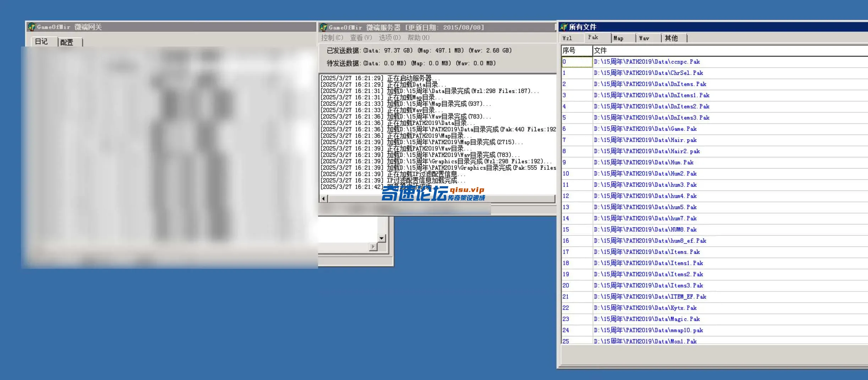The image size is (868, 380).
Task: Click log line 正在加载Data目录
Action: click(383, 85)
